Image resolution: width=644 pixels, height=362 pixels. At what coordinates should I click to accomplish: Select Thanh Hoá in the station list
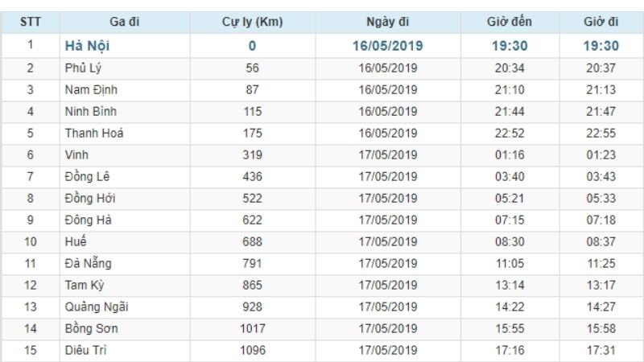94,134
